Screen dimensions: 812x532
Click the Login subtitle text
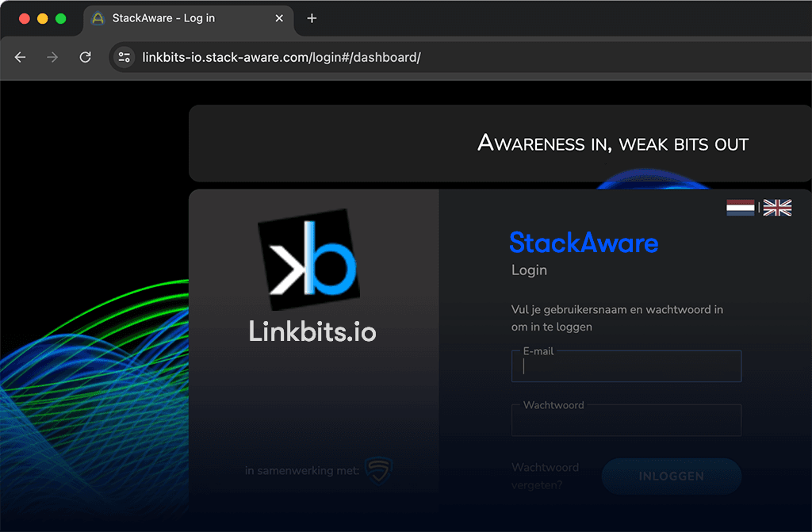pos(529,270)
